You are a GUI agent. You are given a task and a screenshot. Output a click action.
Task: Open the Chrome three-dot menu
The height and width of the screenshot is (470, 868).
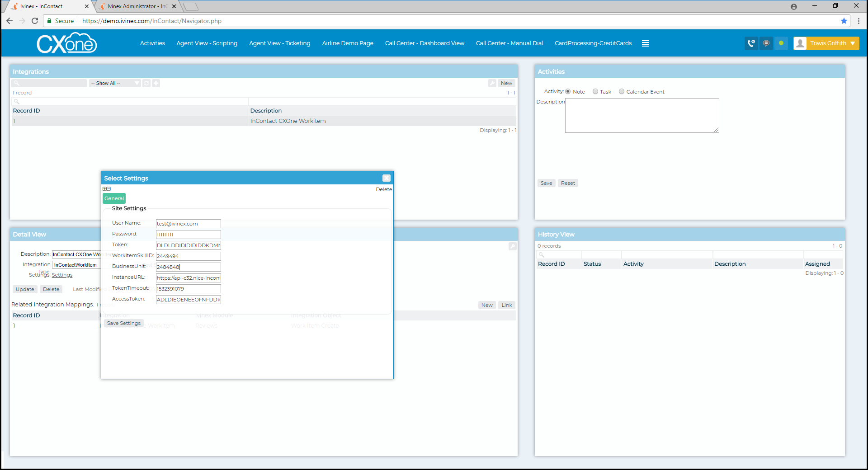859,21
